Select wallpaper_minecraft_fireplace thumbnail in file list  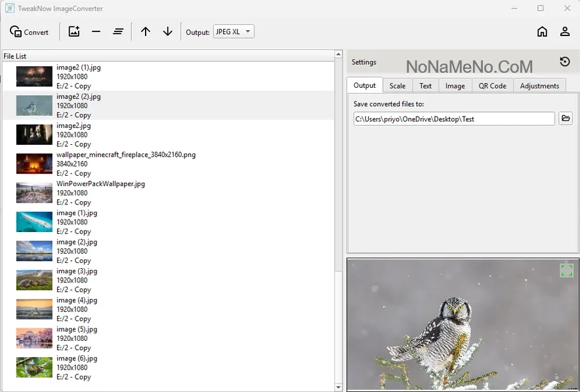click(x=34, y=164)
